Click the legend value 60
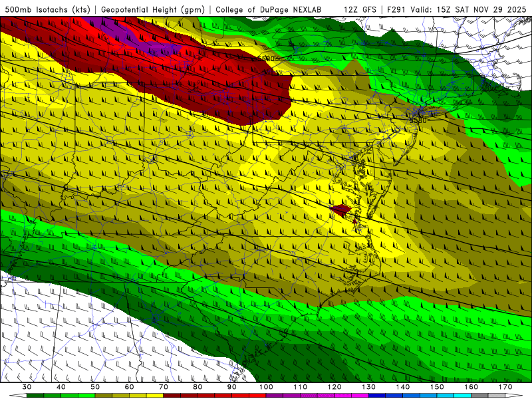This screenshot has width=532, height=399. coord(129,387)
